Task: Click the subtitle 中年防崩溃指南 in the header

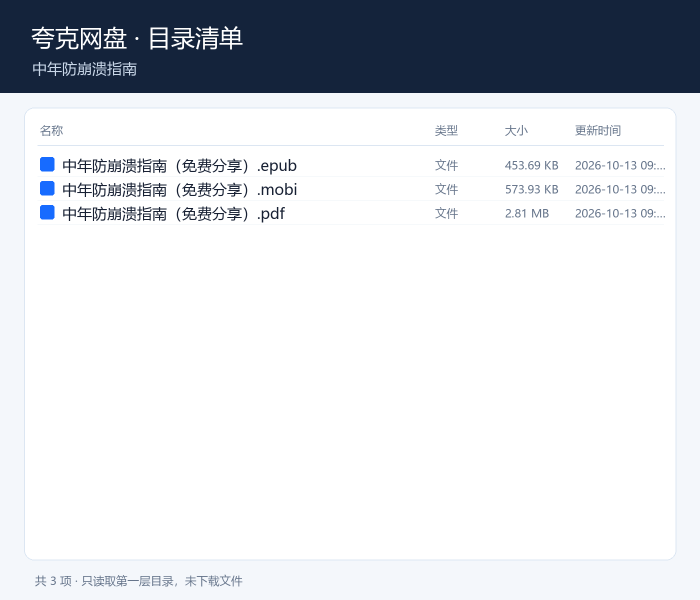Action: (x=84, y=69)
